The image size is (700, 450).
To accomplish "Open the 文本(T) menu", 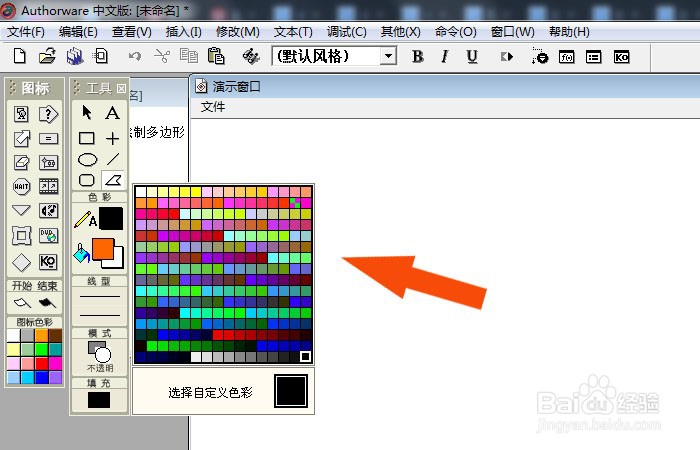I will pyautogui.click(x=293, y=32).
